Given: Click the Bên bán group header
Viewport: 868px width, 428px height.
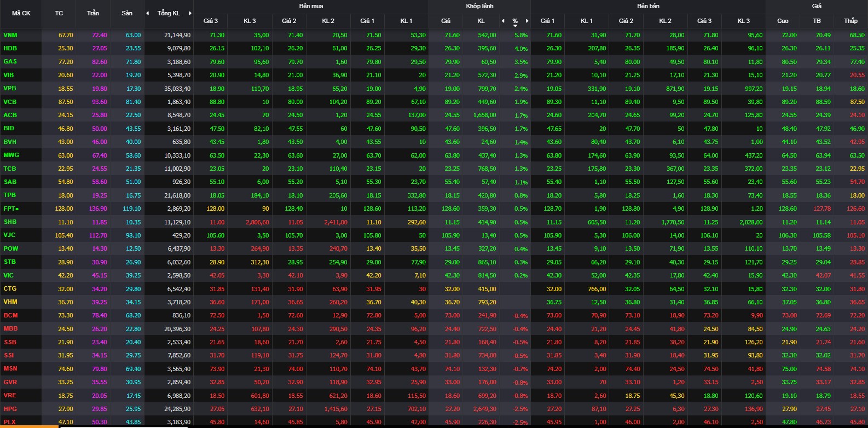Looking at the screenshot, I should click(x=648, y=6).
